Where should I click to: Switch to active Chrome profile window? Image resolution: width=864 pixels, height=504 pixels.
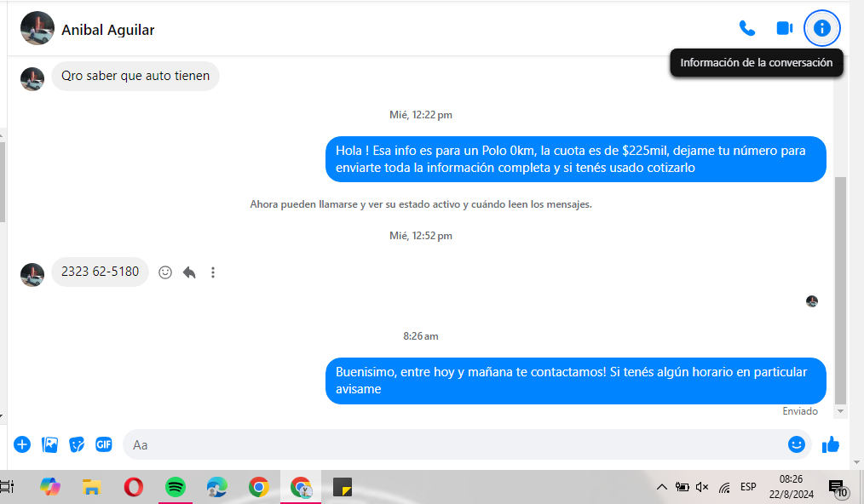pos(300,487)
